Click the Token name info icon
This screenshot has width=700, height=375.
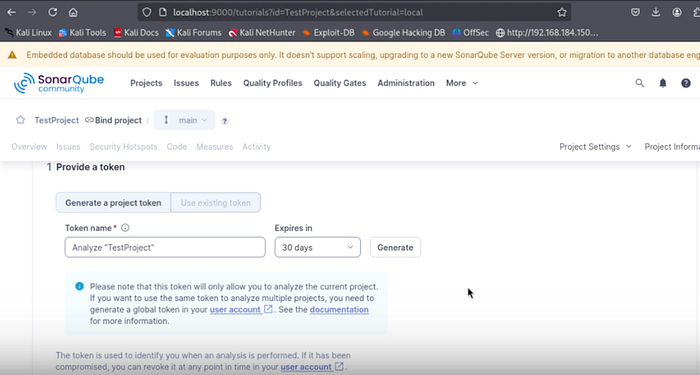coord(125,228)
